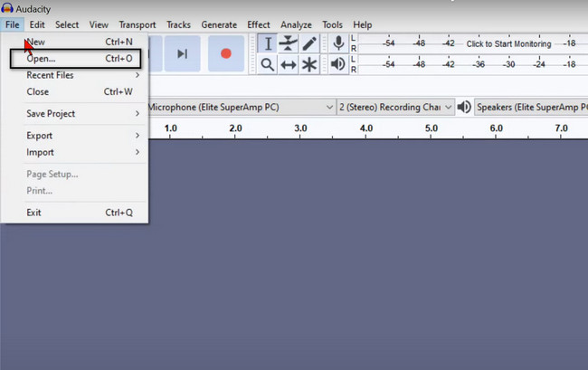This screenshot has height=370, width=588.
Task: Open the Edit menu
Action: pos(37,24)
